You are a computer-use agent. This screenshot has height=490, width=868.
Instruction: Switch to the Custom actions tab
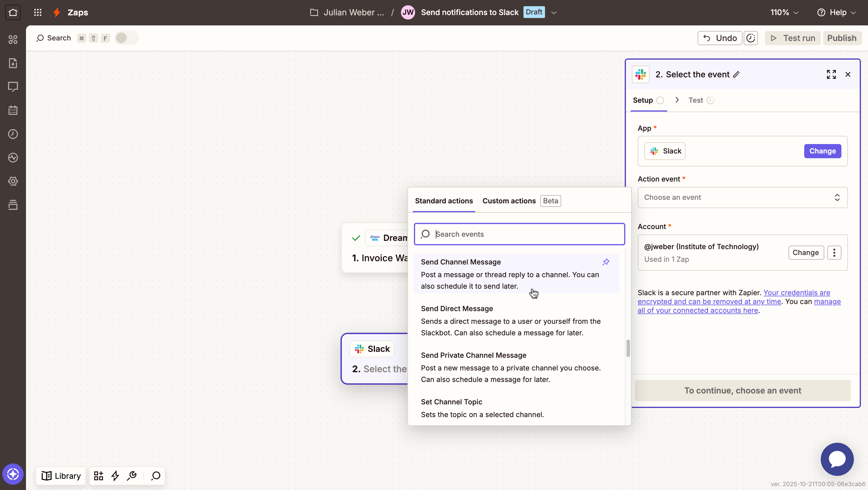click(x=509, y=201)
